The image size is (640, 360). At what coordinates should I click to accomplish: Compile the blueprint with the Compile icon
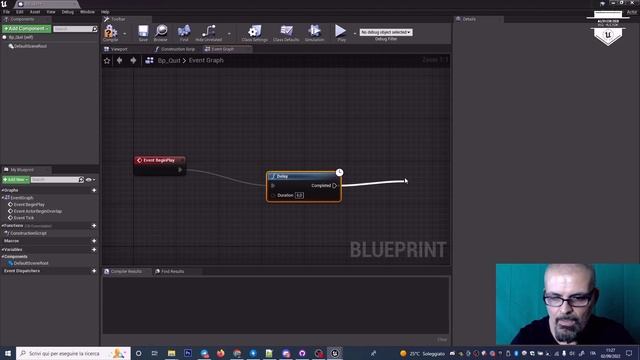click(110, 32)
